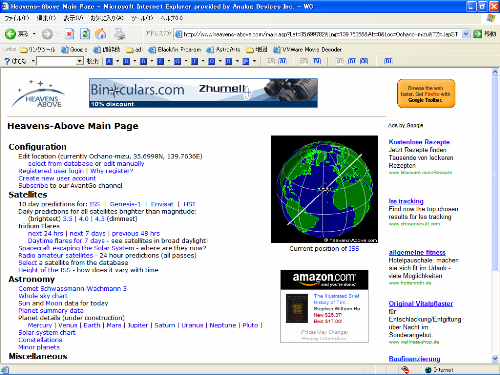Open the 'ad' folder in the Links bar
The width and height of the screenshot is (500, 375).
[x=134, y=50]
